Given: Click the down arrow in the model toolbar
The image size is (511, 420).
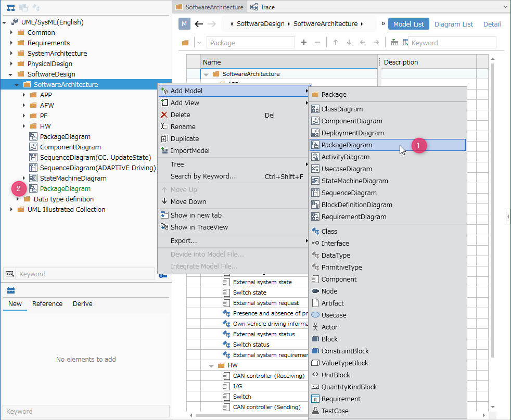Looking at the screenshot, I should coord(349,42).
